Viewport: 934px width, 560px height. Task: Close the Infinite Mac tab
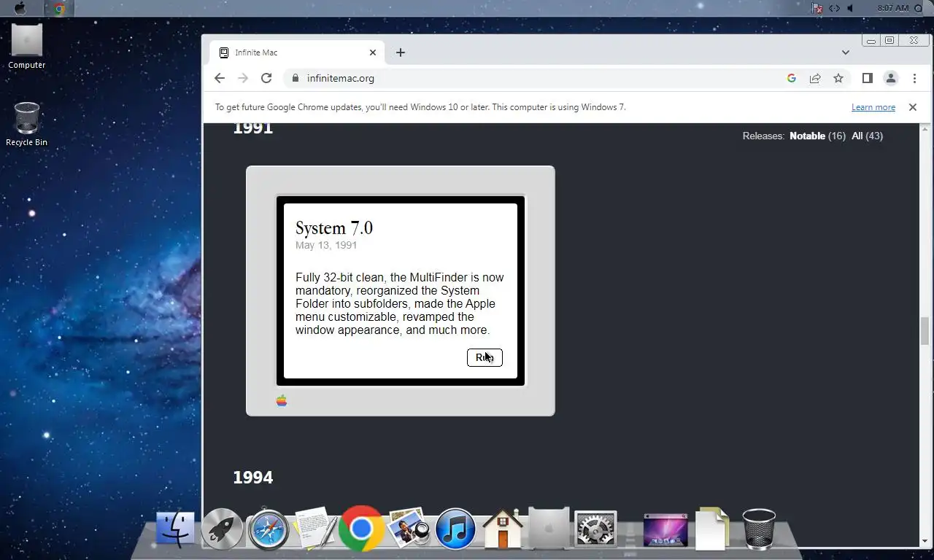click(x=373, y=52)
